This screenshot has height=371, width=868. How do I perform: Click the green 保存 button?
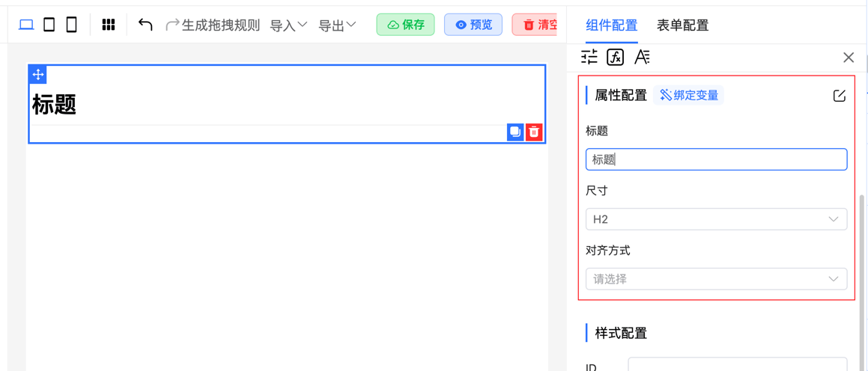405,25
